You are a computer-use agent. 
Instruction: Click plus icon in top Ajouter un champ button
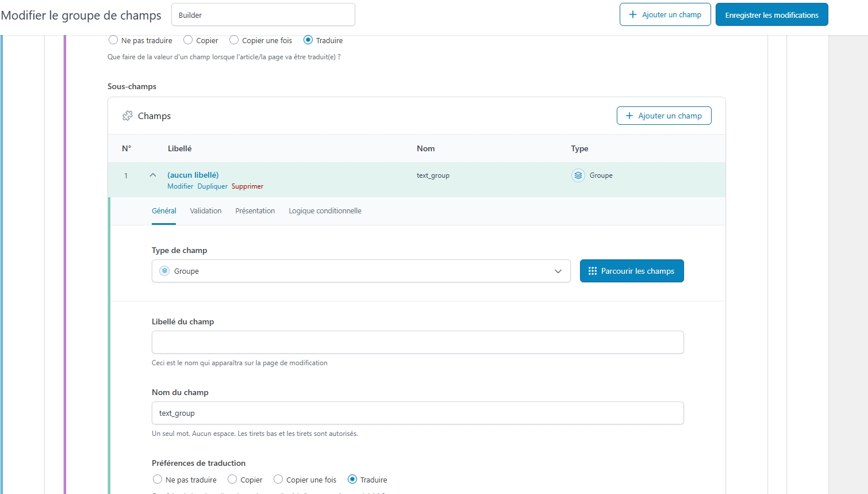pos(633,15)
